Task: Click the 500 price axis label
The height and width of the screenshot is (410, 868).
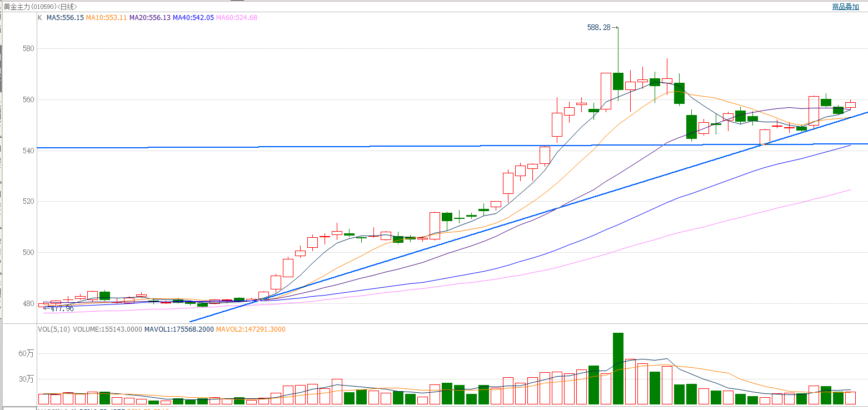Action: (28, 253)
